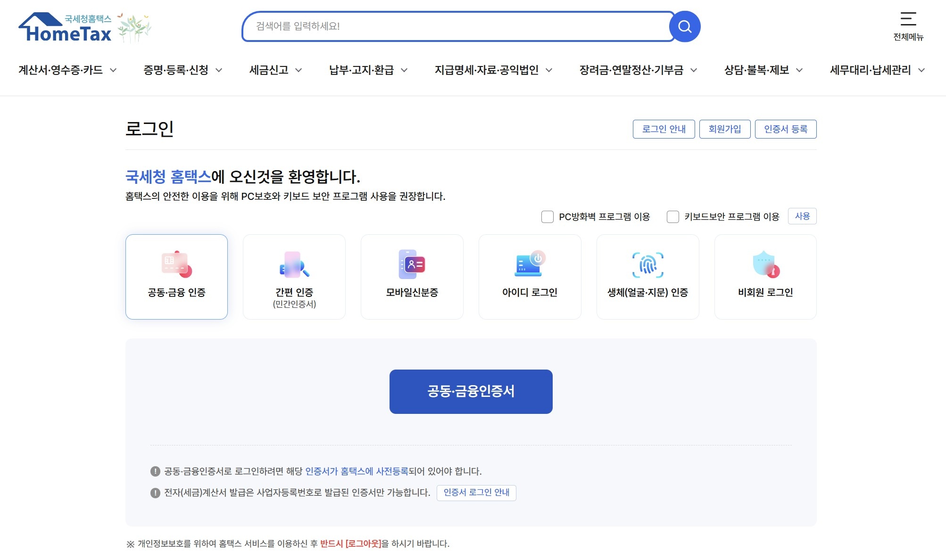Viewport: 946px width, 560px height.
Task: Click 생체(얼굴·지문) 인증 label
Action: 648,293
